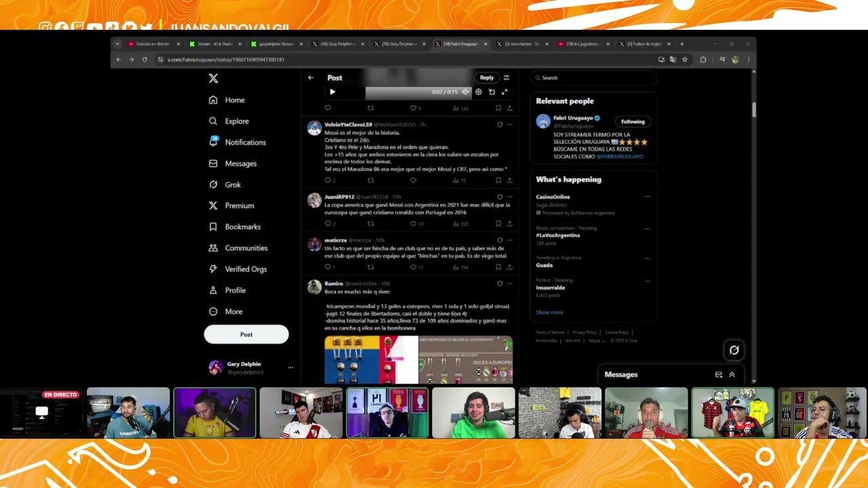Repost the VolvioYteClavoLS9 reply
Viewport: 868px width, 488px height.
coord(370,180)
